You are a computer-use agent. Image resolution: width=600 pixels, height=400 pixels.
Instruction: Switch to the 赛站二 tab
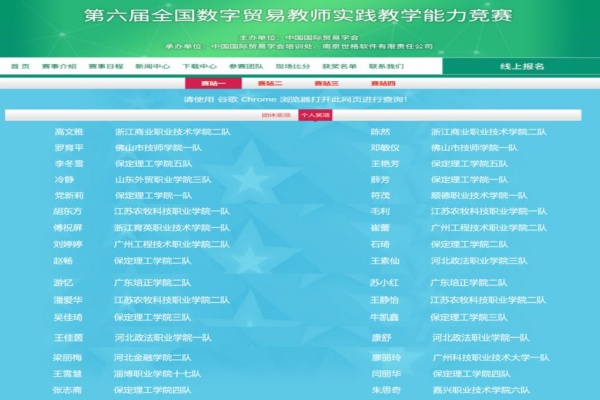pyautogui.click(x=270, y=83)
